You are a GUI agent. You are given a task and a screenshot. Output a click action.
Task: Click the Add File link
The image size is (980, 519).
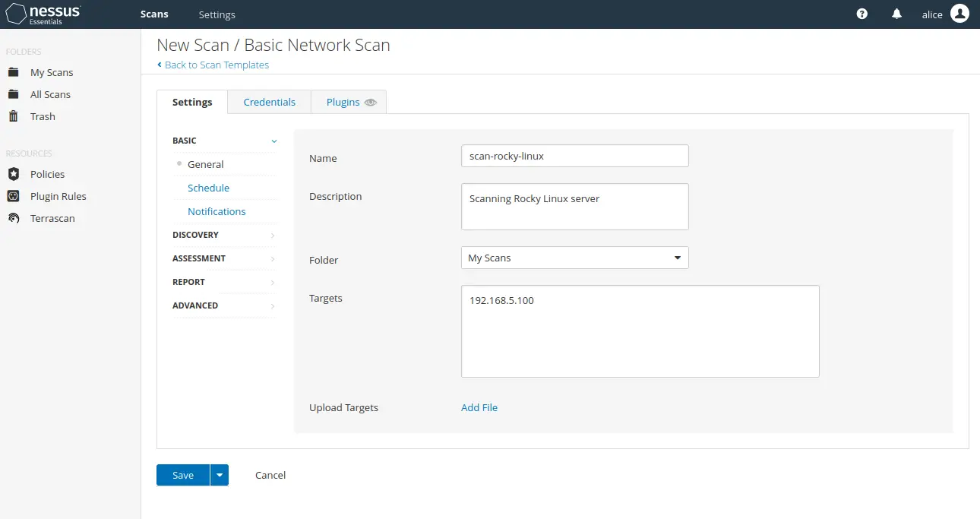pos(479,407)
